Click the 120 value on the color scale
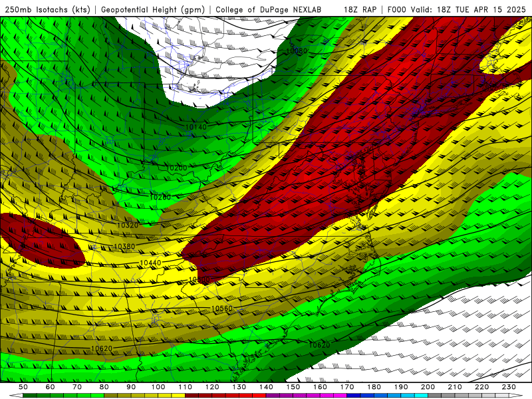 [x=212, y=387]
